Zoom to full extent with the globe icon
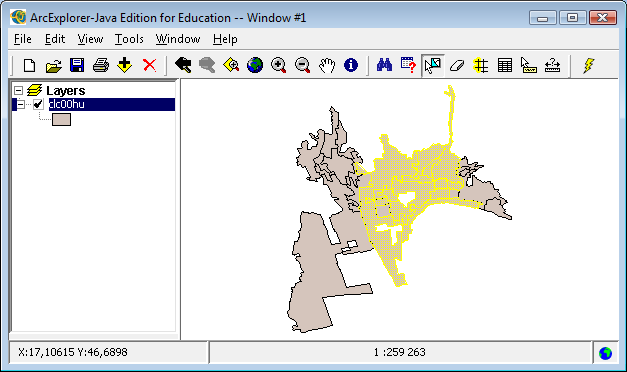The width and height of the screenshot is (627, 372). click(x=255, y=65)
